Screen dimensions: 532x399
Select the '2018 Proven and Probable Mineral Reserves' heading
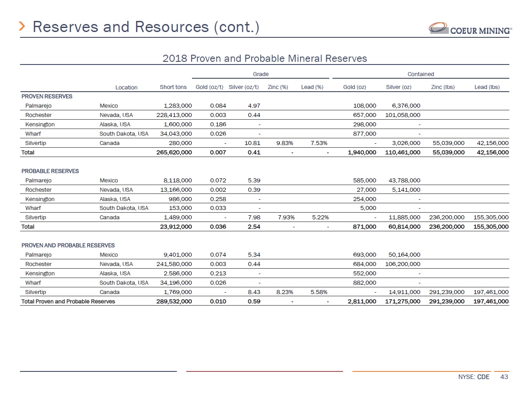[x=264, y=58]
